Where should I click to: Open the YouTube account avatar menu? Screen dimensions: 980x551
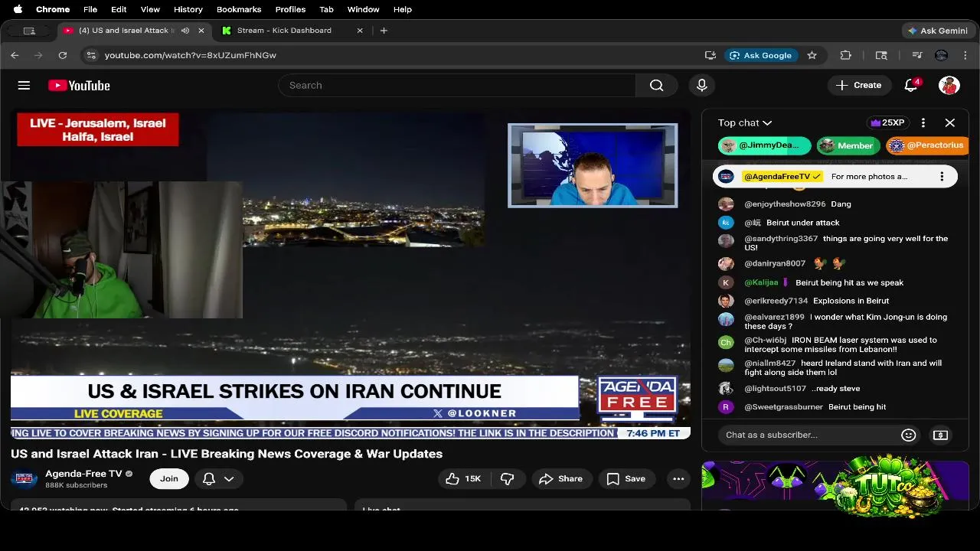949,86
